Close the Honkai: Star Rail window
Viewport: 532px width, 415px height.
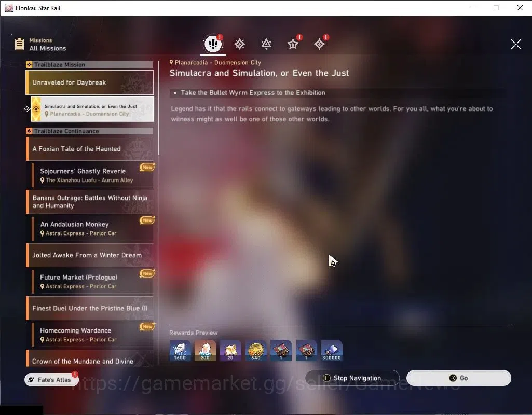point(520,8)
